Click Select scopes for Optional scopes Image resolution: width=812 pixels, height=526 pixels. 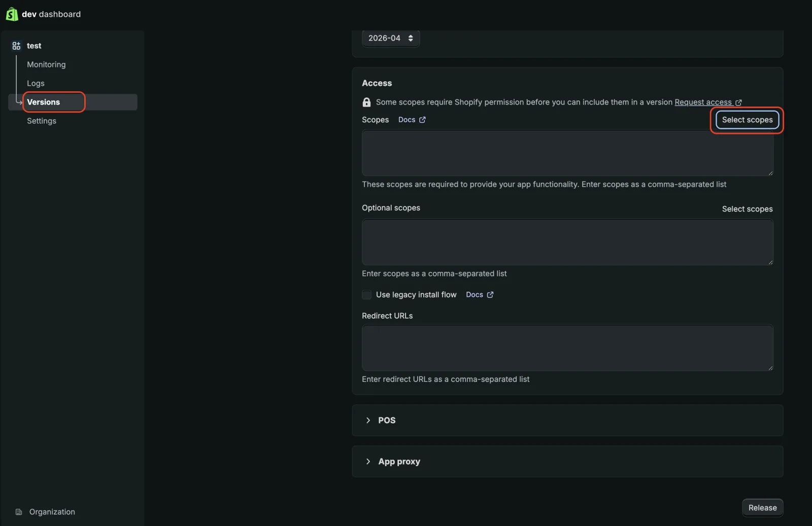point(747,209)
